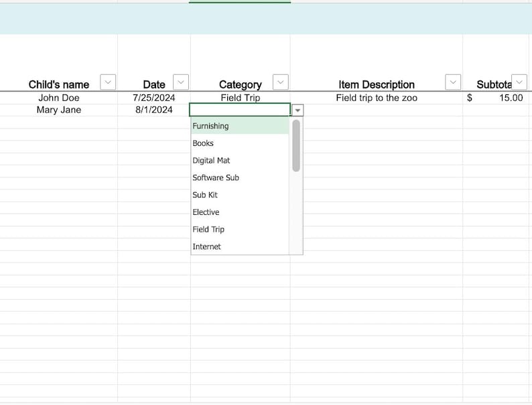This screenshot has width=532, height=405.
Task: Collapse the category validation list arrow
Action: coord(297,110)
